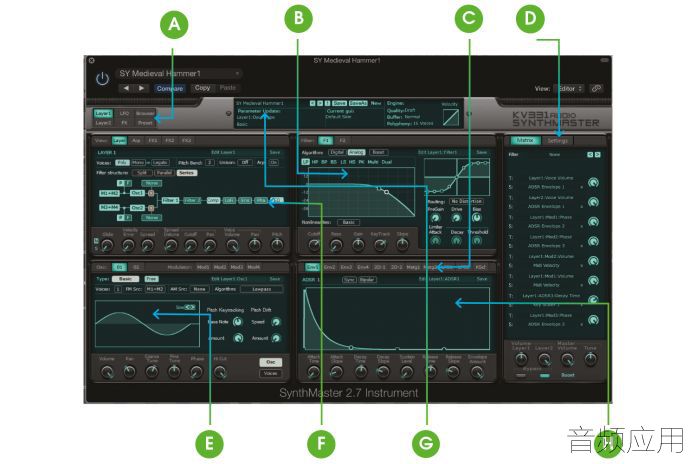Select Osc1 block in routing diagram
The height and width of the screenshot is (464, 696).
coord(137,193)
